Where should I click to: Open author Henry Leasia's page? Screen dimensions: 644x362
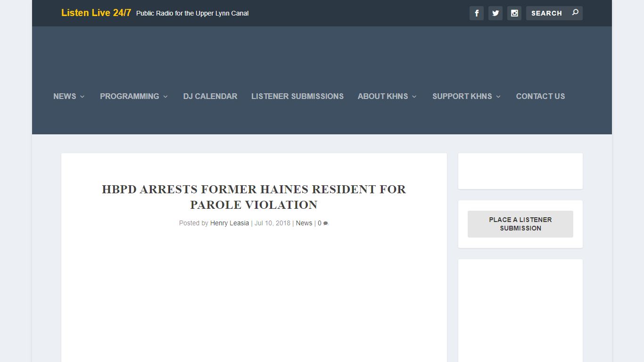pyautogui.click(x=230, y=223)
